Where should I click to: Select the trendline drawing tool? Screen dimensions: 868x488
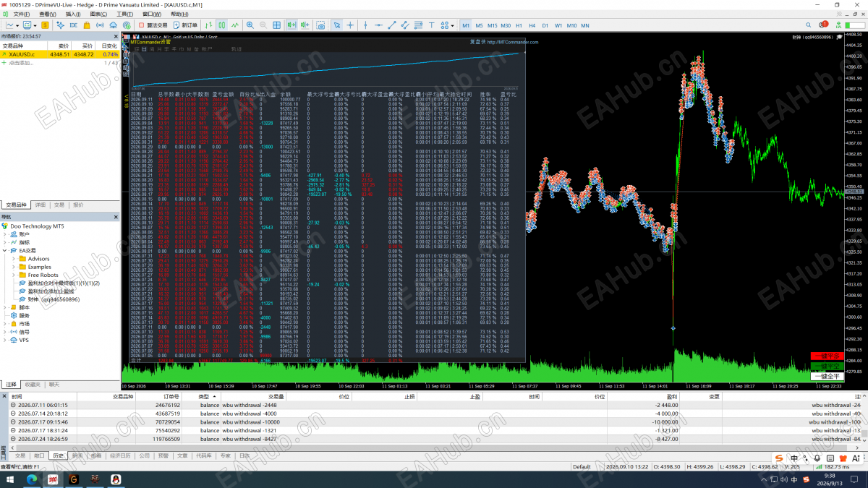click(x=392, y=25)
